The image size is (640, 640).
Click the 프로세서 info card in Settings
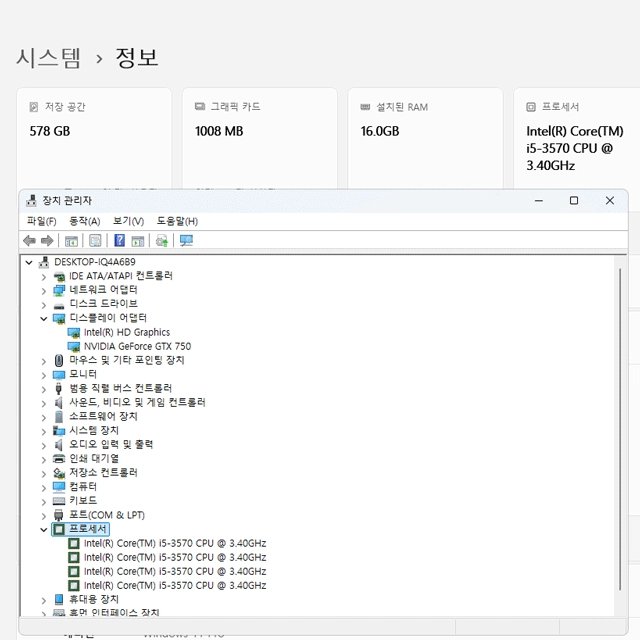(577, 138)
